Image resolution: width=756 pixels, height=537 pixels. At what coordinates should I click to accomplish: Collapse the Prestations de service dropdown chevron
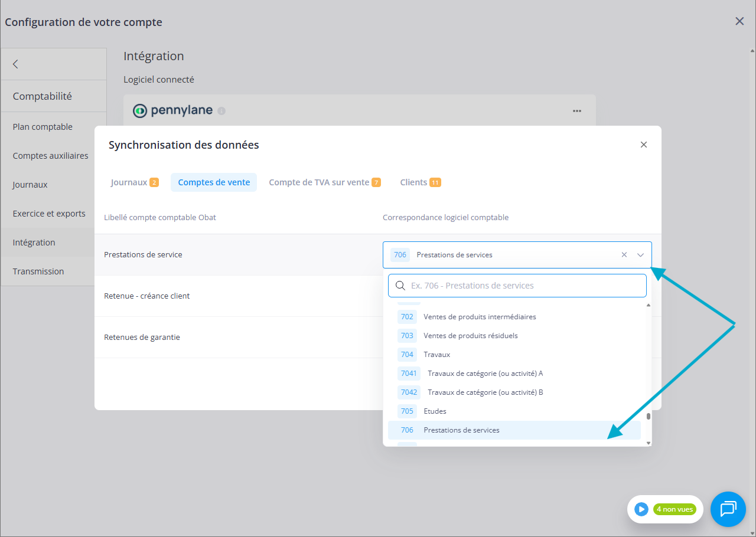tap(641, 255)
